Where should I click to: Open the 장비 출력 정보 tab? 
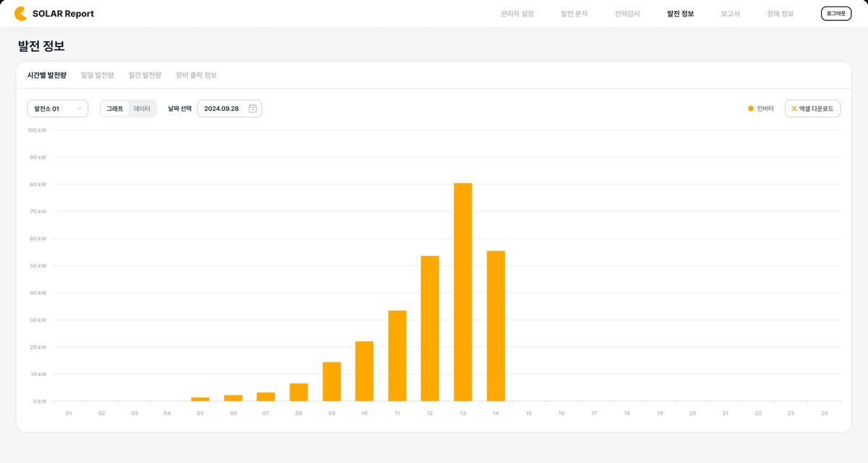coord(196,75)
